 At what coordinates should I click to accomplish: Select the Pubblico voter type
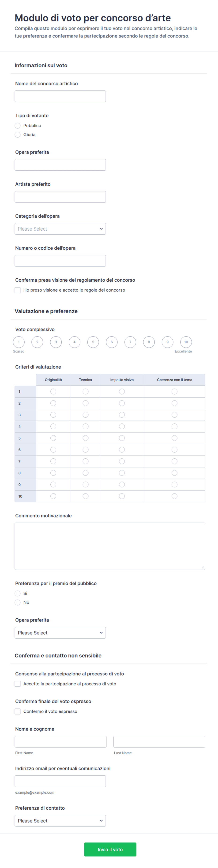(18, 125)
